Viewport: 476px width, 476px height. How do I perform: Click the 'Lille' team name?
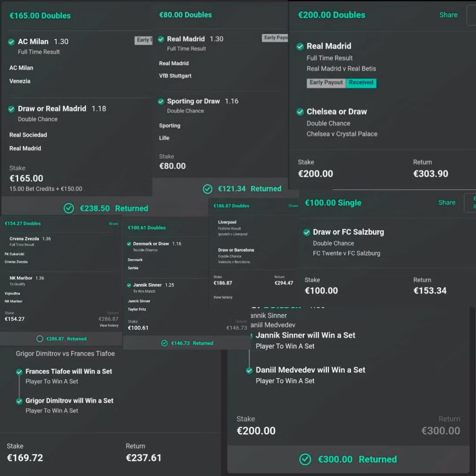(x=164, y=138)
